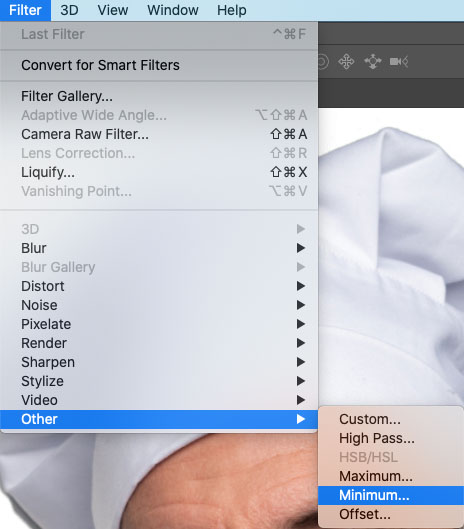Click the 3D video camera icon

[x=399, y=62]
